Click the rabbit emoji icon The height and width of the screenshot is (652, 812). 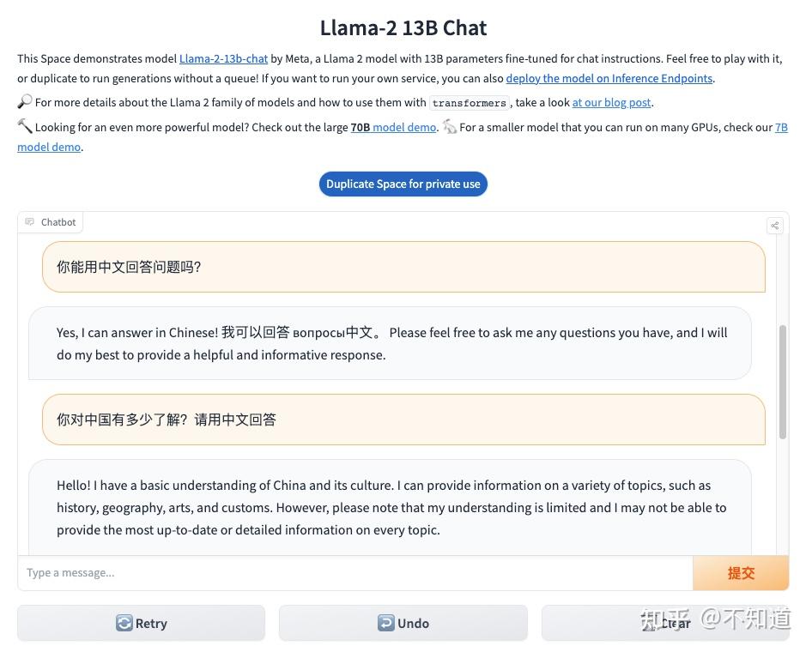pyautogui.click(x=450, y=126)
